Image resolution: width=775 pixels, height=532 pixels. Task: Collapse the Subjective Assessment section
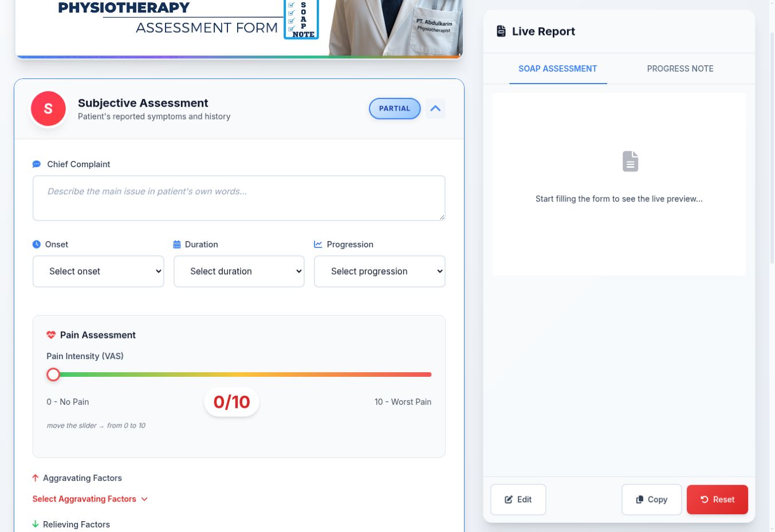[x=435, y=109]
